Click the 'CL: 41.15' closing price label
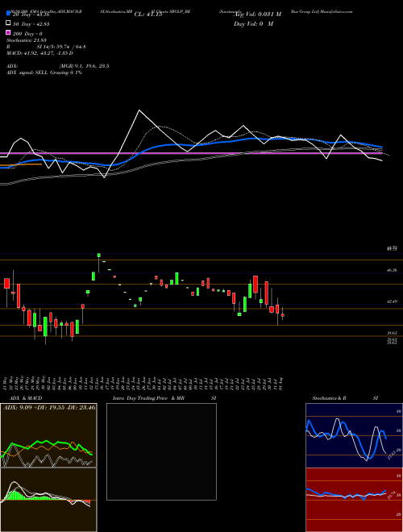The width and height of the screenshot is (403, 532). [148, 15]
